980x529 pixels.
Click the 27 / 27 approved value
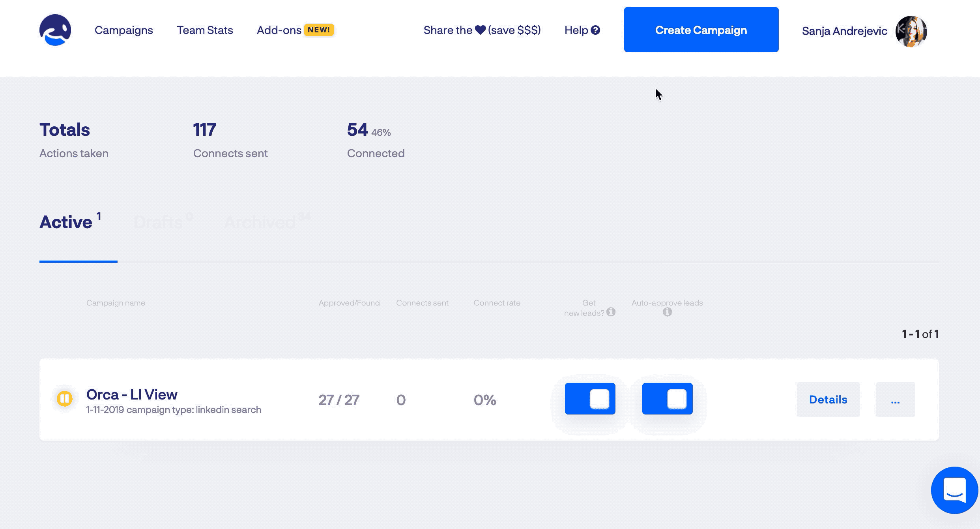pyautogui.click(x=339, y=400)
